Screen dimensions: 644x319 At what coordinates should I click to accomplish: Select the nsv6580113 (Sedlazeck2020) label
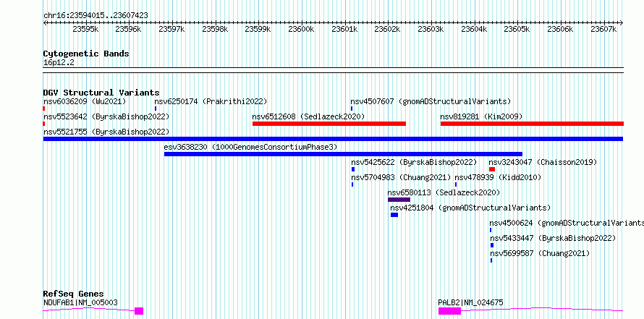[444, 192]
